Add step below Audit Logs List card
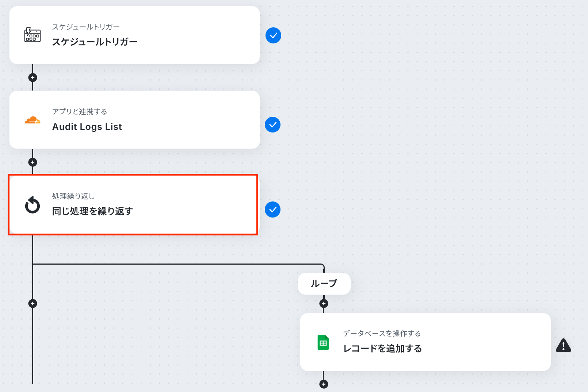The height and width of the screenshot is (392, 588). tap(33, 162)
